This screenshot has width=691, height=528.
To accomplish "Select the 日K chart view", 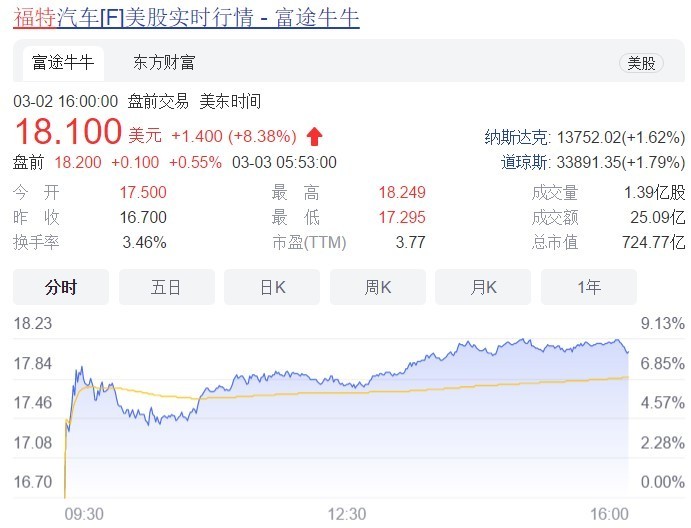I will click(x=272, y=287).
